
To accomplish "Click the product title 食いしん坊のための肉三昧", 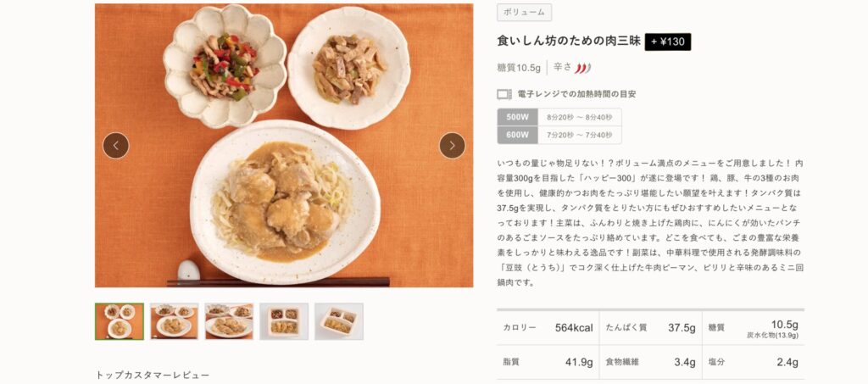I will pos(569,41).
